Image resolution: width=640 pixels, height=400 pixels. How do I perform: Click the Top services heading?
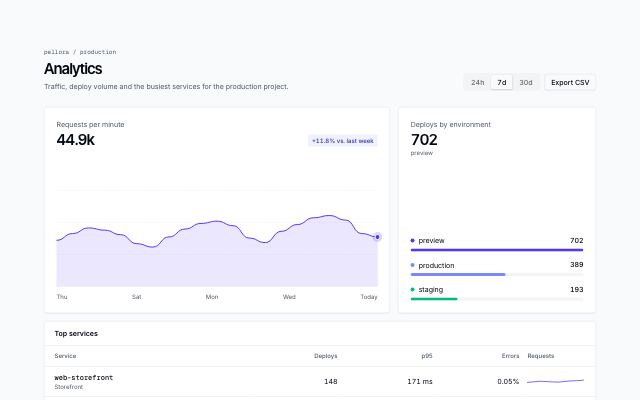[x=76, y=333]
